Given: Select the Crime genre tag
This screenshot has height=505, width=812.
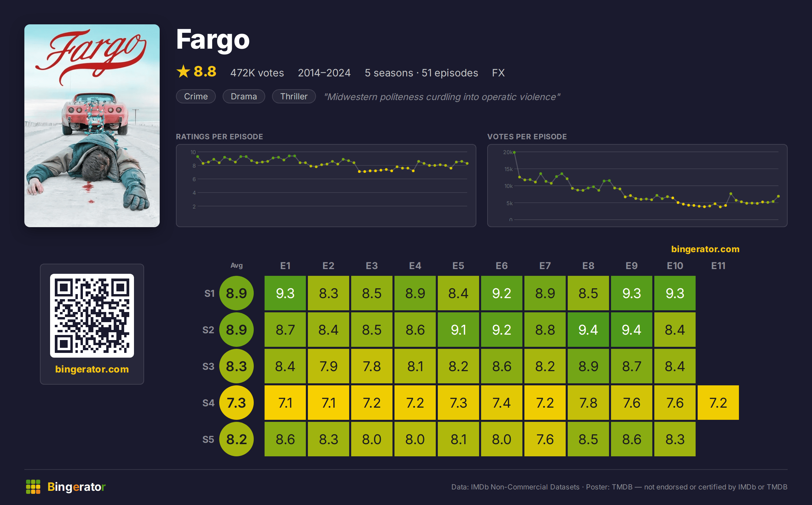Looking at the screenshot, I should point(196,96).
